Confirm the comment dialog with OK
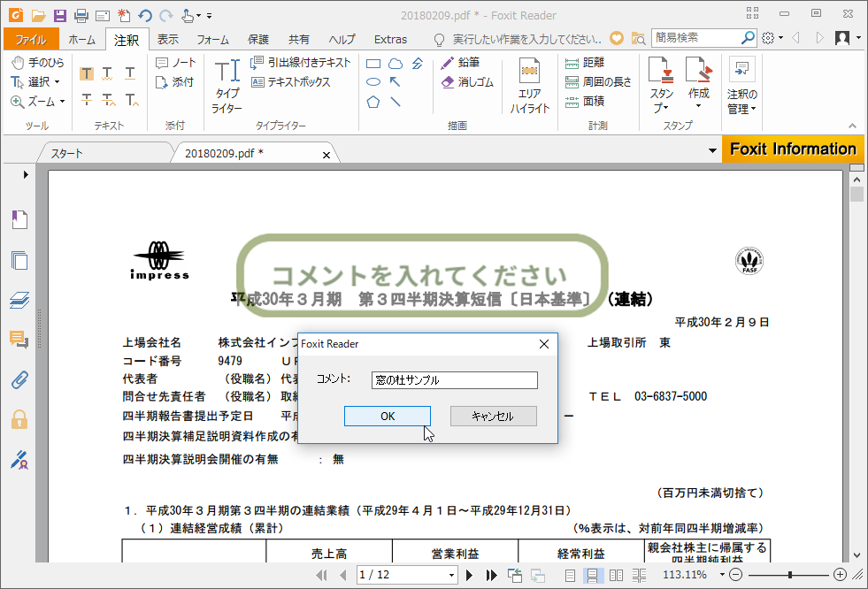The height and width of the screenshot is (589, 868). point(388,416)
